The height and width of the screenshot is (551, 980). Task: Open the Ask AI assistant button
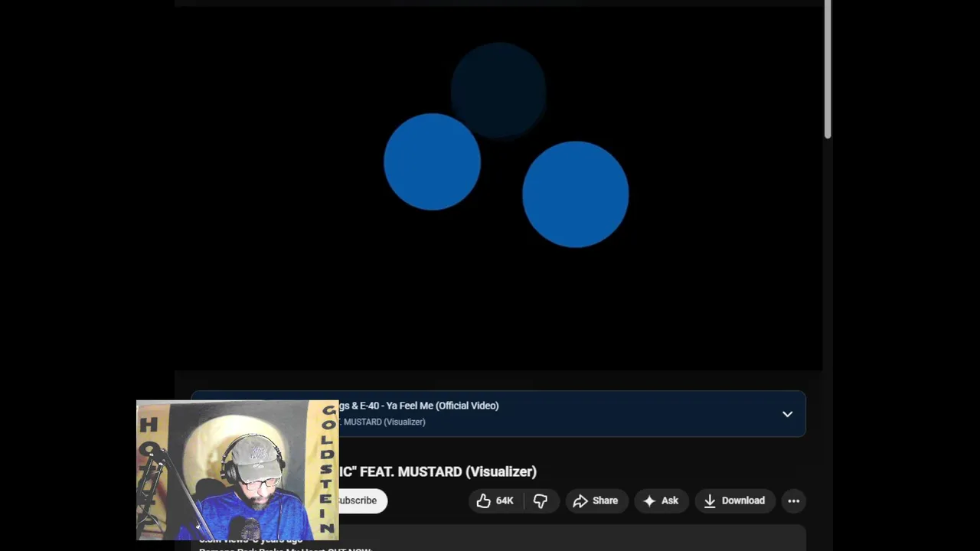[661, 500]
